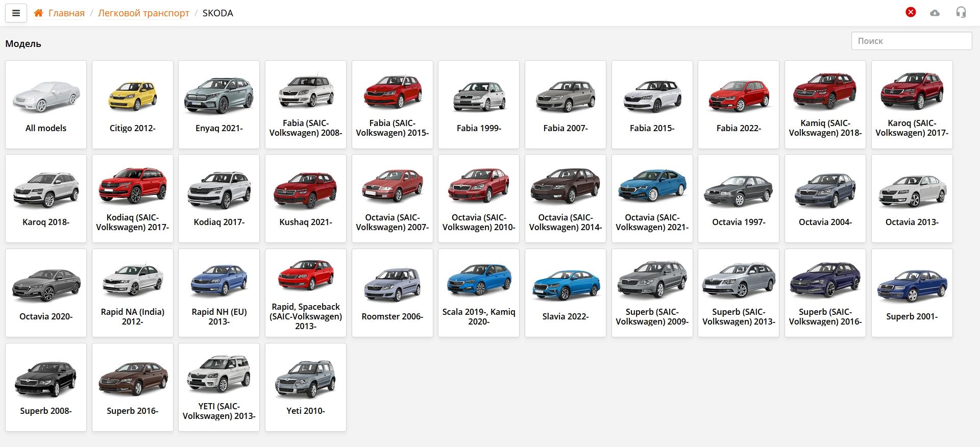Select Superb 2001- model

[912, 293]
